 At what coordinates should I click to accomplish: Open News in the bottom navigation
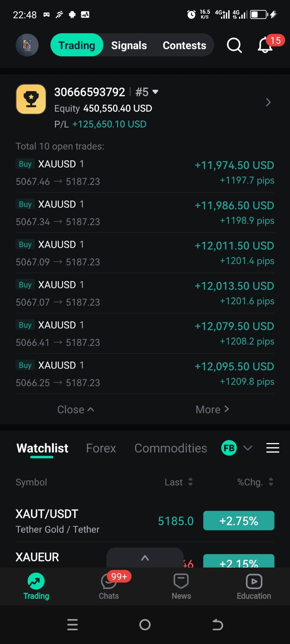pyautogui.click(x=181, y=586)
